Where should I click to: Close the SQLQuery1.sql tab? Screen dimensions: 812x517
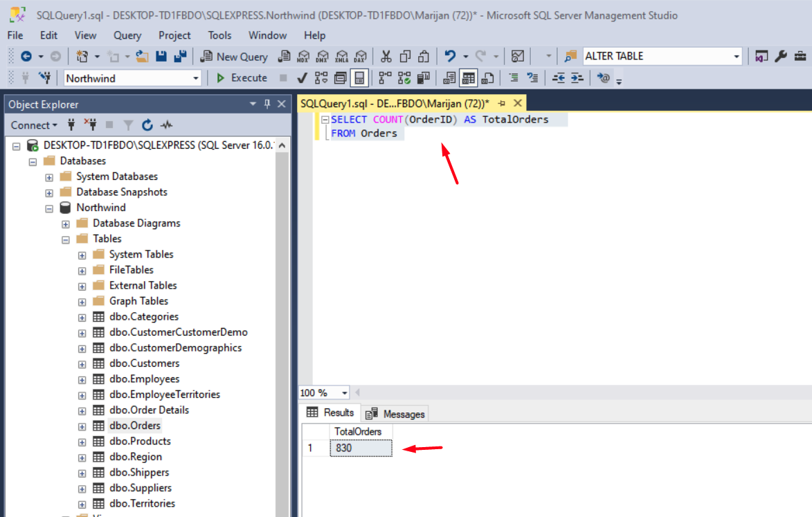coord(517,103)
